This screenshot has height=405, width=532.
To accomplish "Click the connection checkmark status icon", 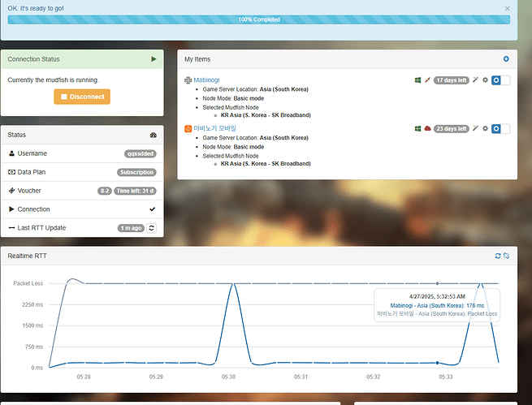I will point(153,209).
